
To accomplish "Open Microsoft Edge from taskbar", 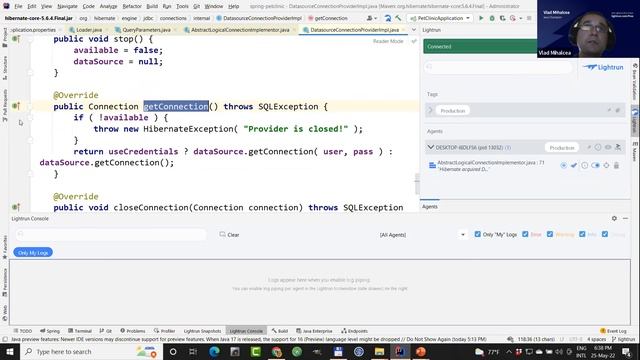I will (x=214, y=351).
